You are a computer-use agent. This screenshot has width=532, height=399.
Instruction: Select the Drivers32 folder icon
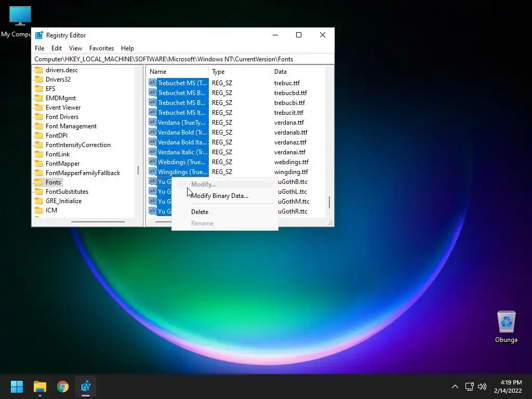[x=39, y=79]
